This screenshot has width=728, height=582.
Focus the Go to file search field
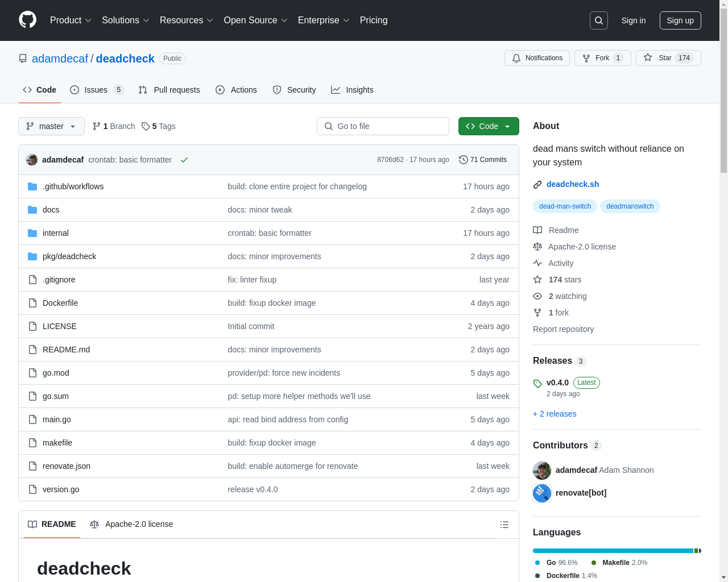(383, 126)
